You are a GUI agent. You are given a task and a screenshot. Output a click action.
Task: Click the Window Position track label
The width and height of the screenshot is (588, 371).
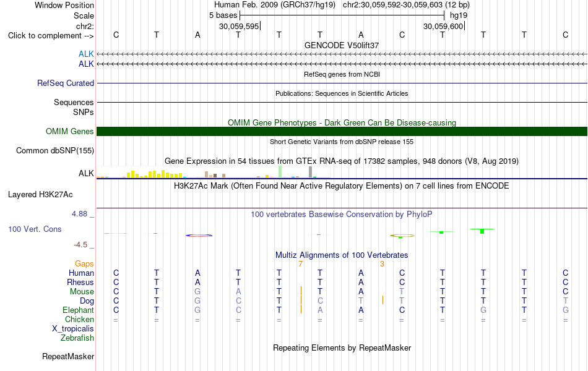[64, 5]
